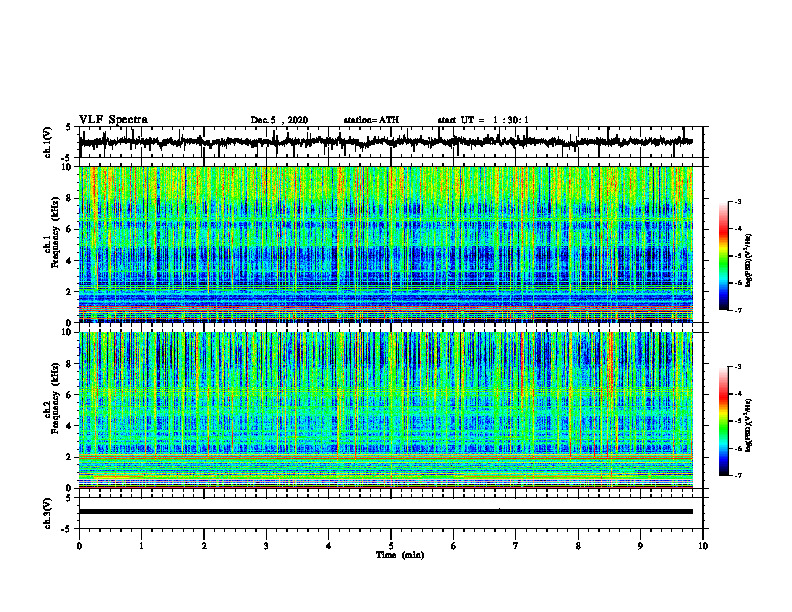This screenshot has width=792, height=612.
Task: Click time axis tick label "5"
Action: click(x=391, y=546)
